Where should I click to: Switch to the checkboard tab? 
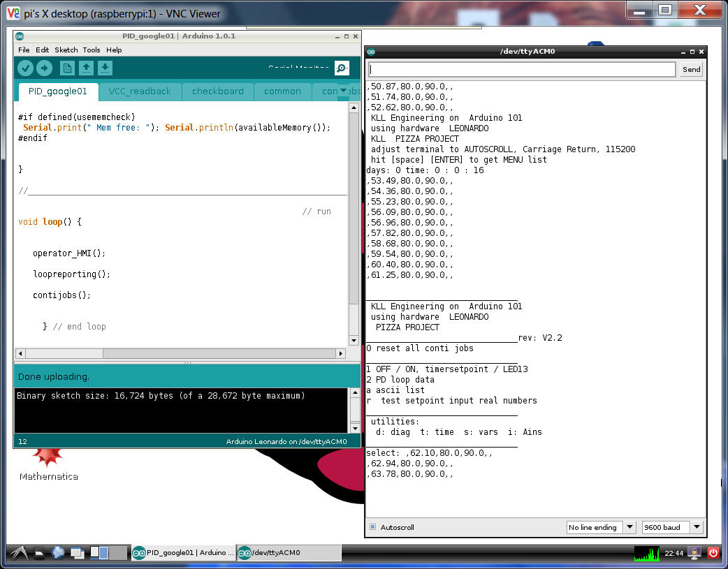click(x=218, y=91)
